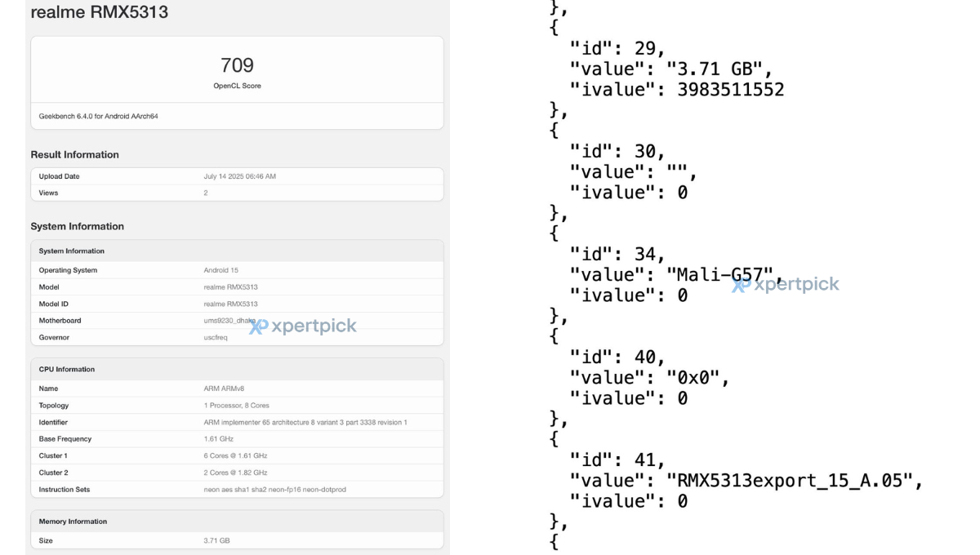The width and height of the screenshot is (980, 555).
Task: Select the JSON line '"value": "0x0"'
Action: (x=649, y=377)
